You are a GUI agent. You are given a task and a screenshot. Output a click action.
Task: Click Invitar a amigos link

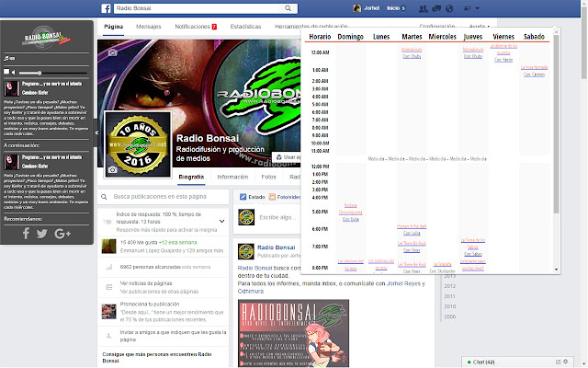173,336
